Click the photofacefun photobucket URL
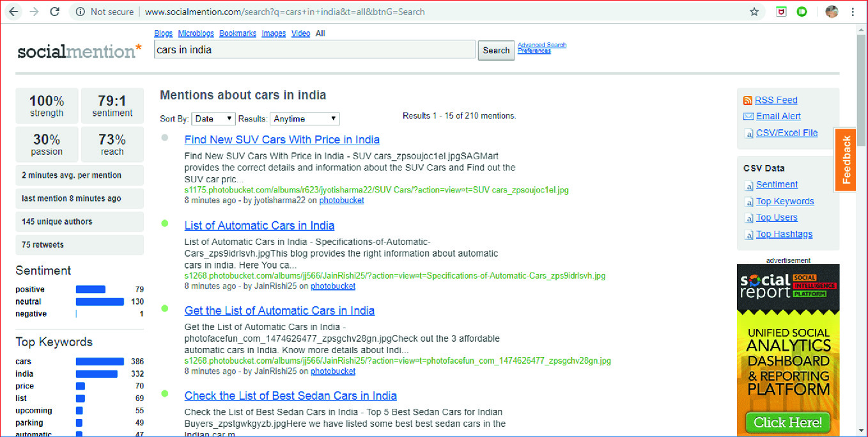This screenshot has height=437, width=868. (398, 361)
